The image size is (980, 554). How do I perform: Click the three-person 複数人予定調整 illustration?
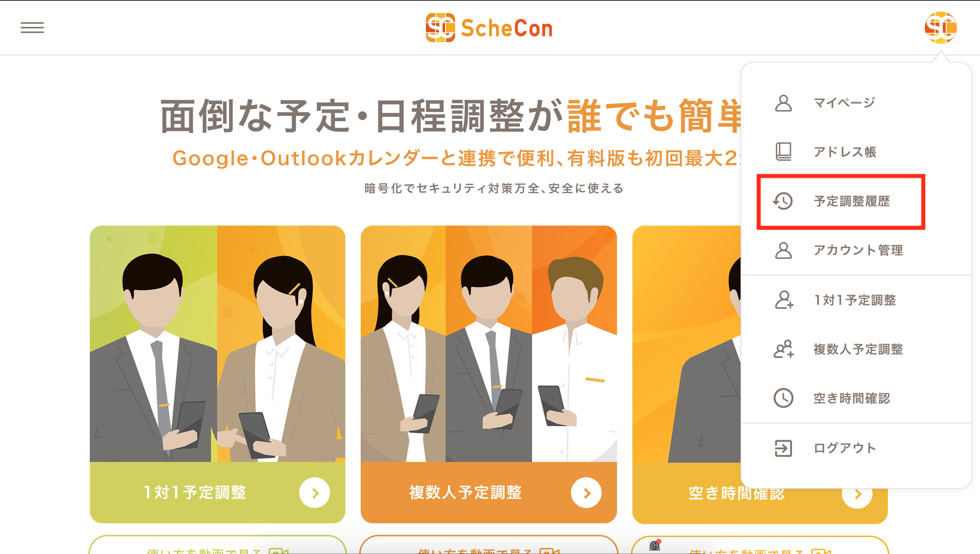click(x=488, y=344)
